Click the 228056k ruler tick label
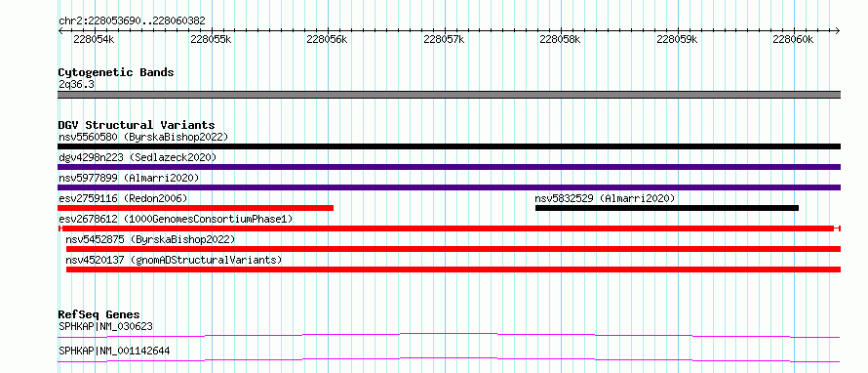Screen dimensions: 868x373 tap(327, 39)
